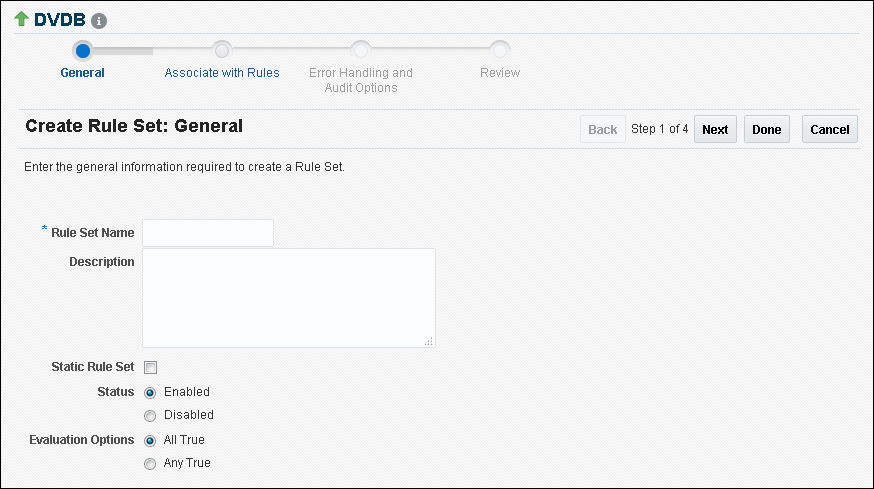Click the Back button

pos(602,130)
